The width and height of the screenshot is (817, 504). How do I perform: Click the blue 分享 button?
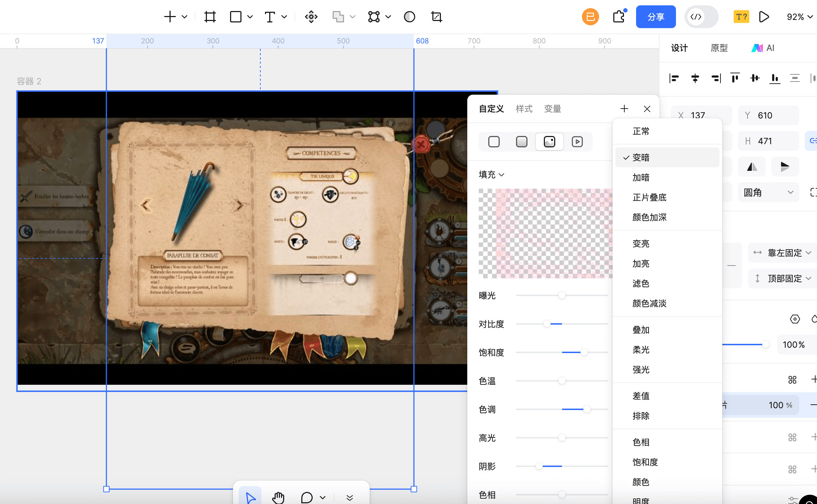coord(656,17)
